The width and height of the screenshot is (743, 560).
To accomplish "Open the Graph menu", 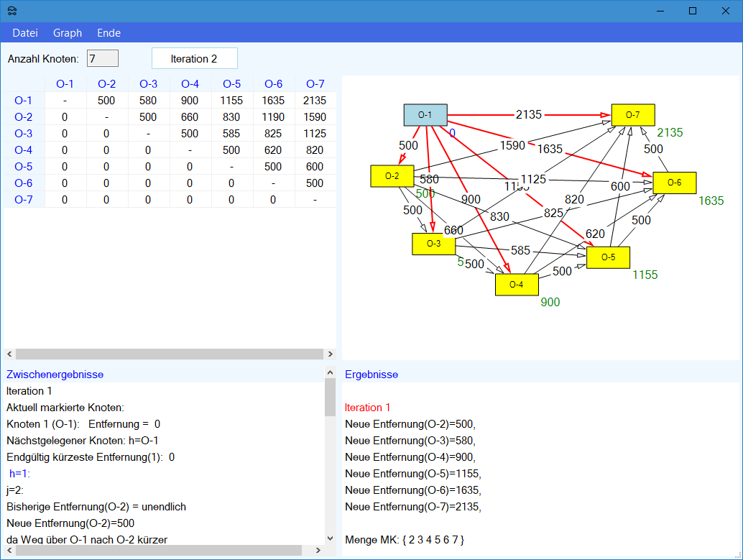I will click(x=68, y=33).
